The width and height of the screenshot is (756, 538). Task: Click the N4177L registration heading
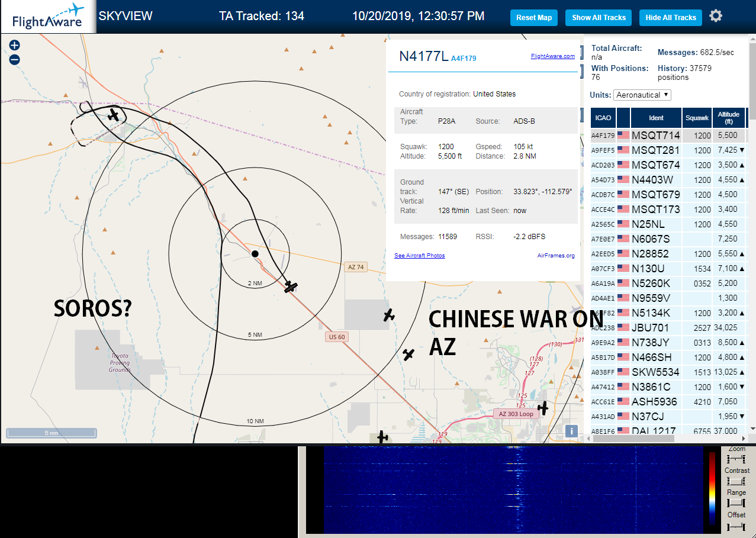click(x=424, y=56)
